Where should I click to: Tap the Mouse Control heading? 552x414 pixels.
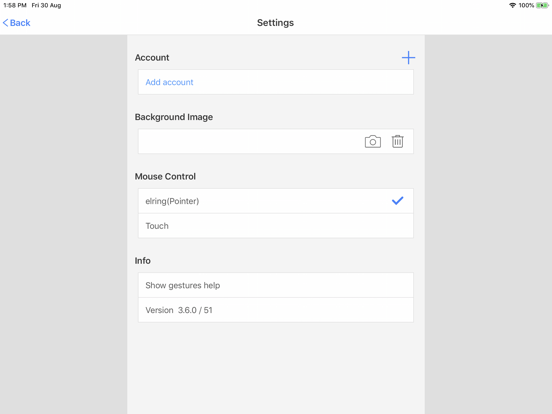tap(165, 176)
